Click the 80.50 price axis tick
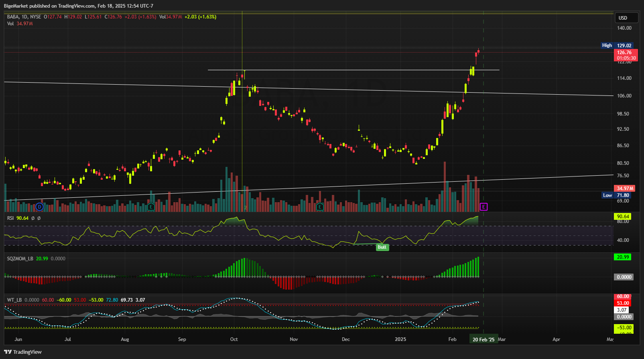The image size is (644, 359). click(623, 163)
